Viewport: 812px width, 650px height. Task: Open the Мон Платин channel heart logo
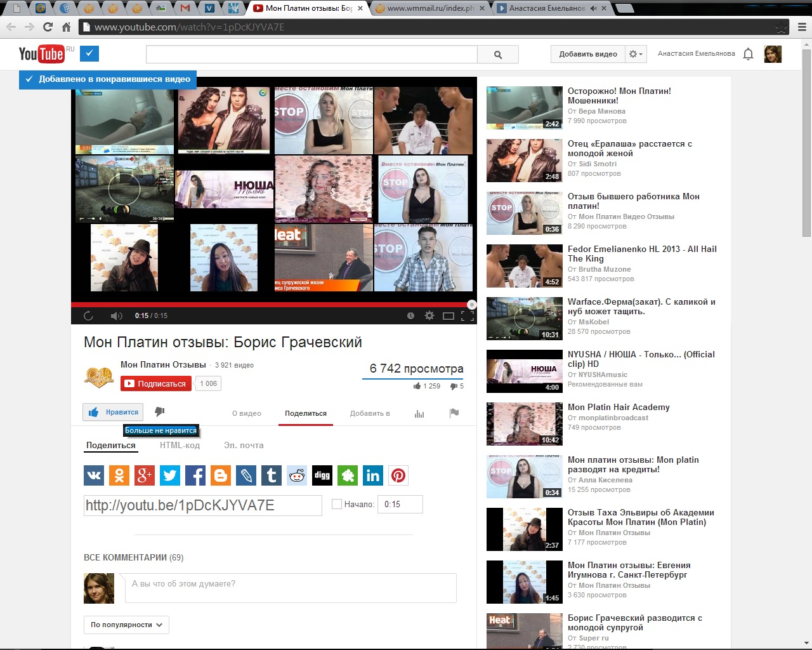point(99,377)
